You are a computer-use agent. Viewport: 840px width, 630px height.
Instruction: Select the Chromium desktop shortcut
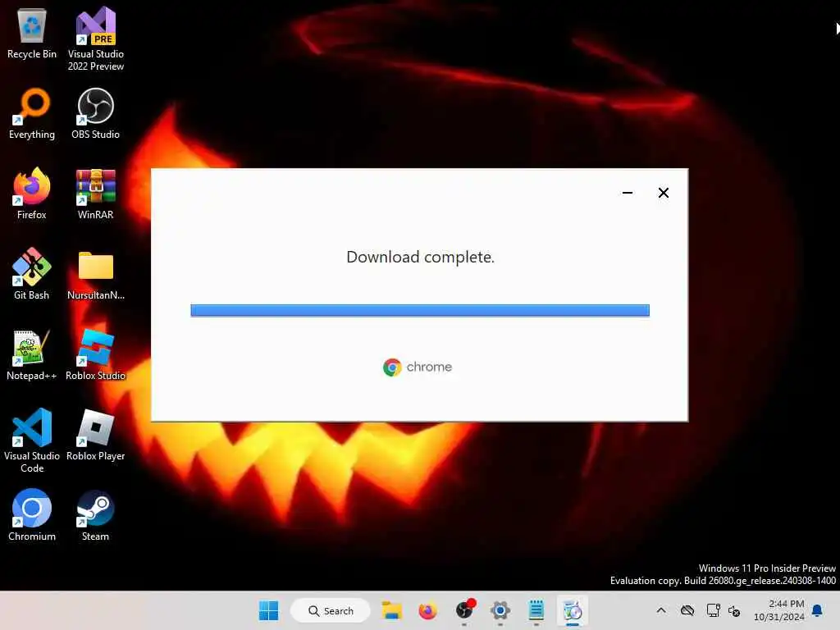(x=32, y=515)
